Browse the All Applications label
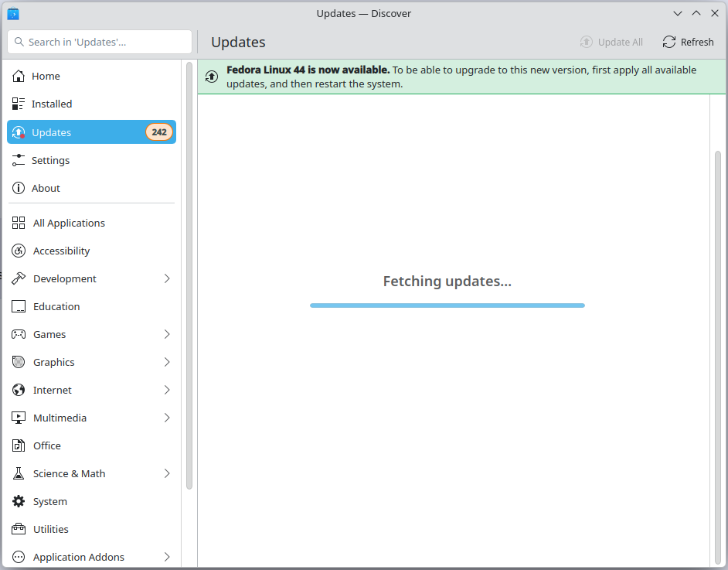This screenshot has width=728, height=570. [69, 223]
